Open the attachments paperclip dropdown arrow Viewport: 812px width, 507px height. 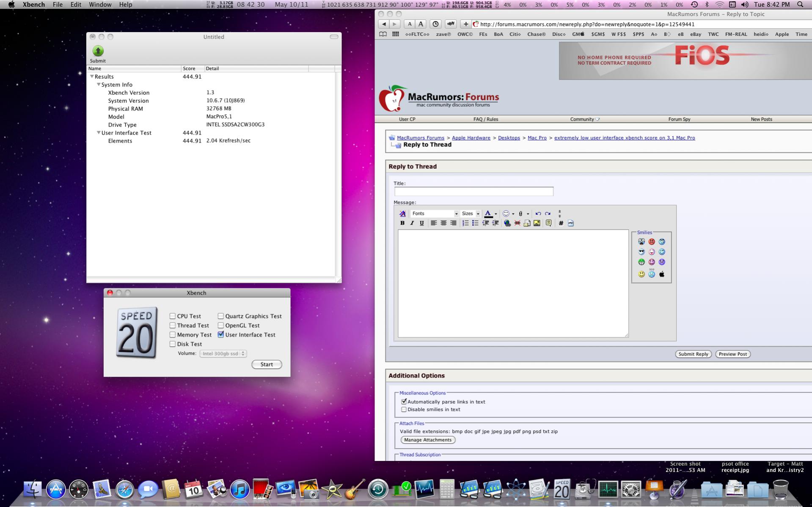[528, 214]
